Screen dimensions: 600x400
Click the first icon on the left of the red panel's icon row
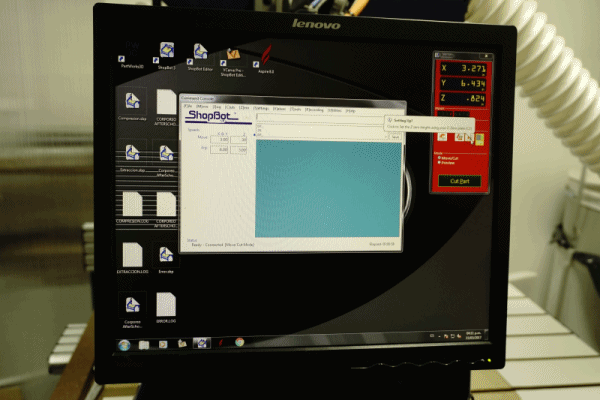[x=442, y=137]
